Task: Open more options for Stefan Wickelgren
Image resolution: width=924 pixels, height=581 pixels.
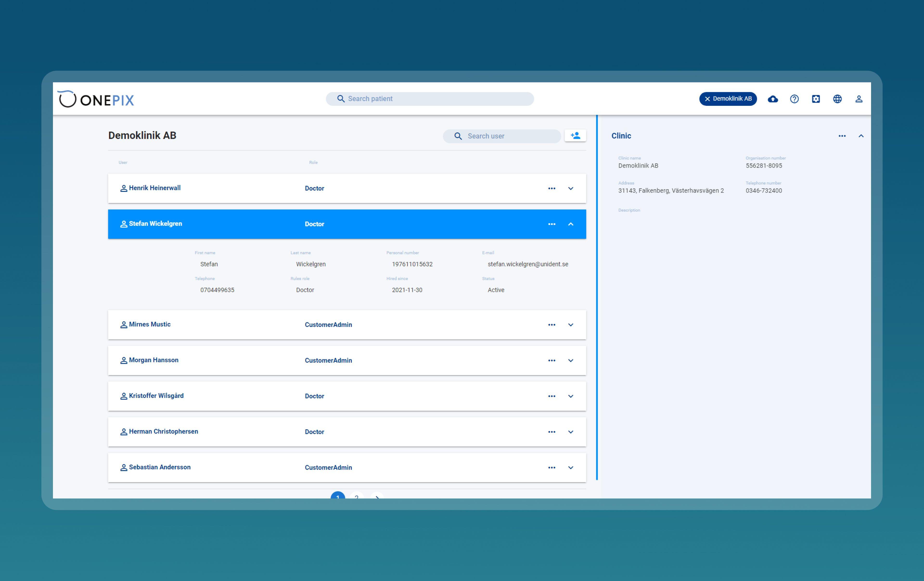Action: [x=552, y=224]
